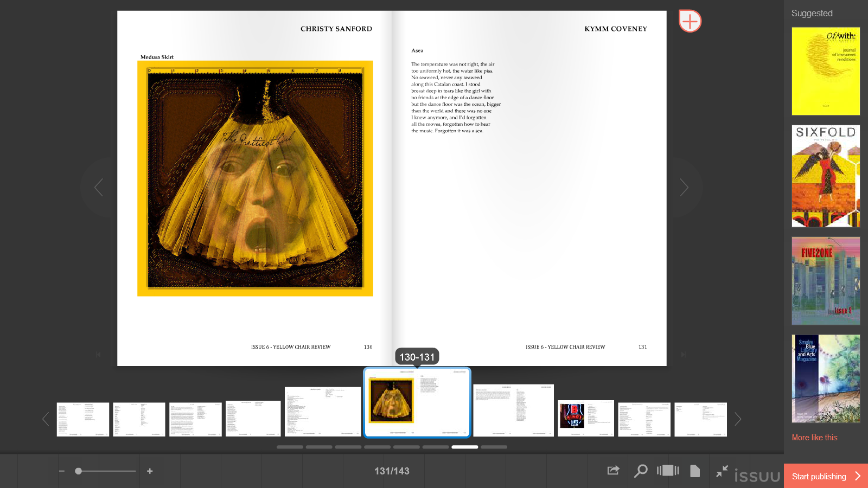The width and height of the screenshot is (868, 488).
Task: Click the zoom slider handle
Action: (x=79, y=471)
